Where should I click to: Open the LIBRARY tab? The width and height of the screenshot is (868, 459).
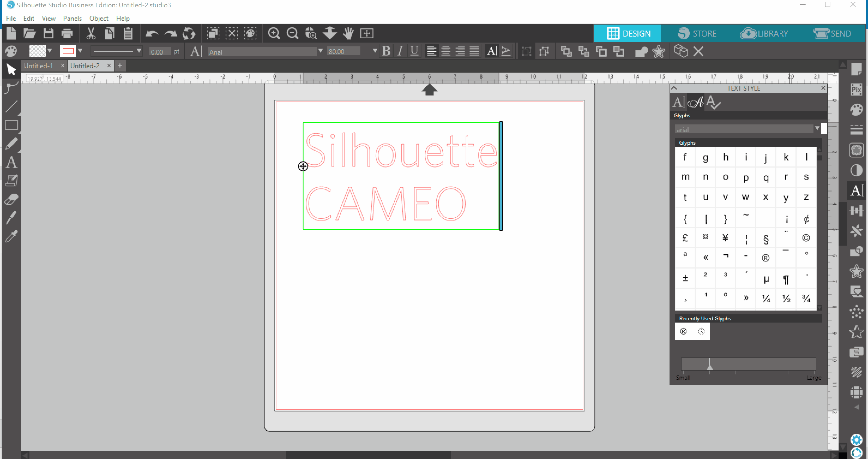(764, 33)
